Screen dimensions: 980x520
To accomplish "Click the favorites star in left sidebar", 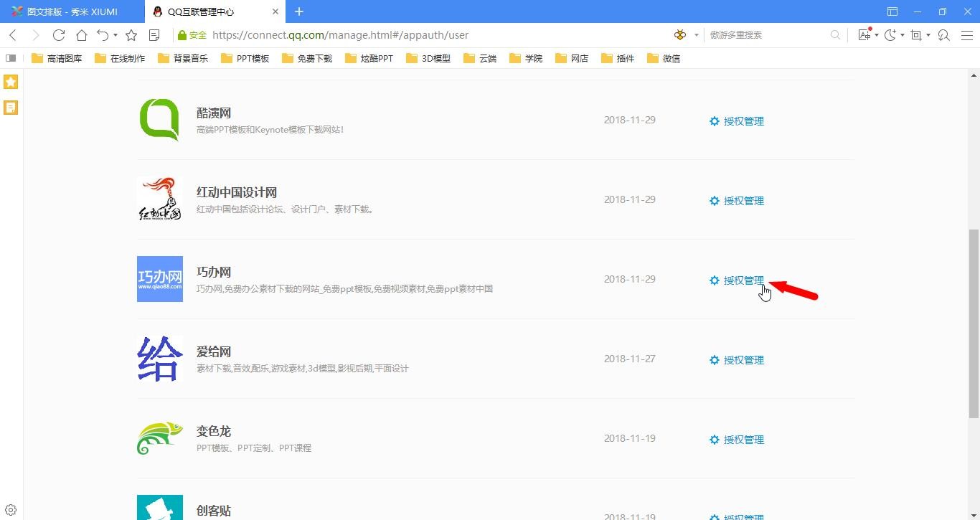I will click(11, 82).
